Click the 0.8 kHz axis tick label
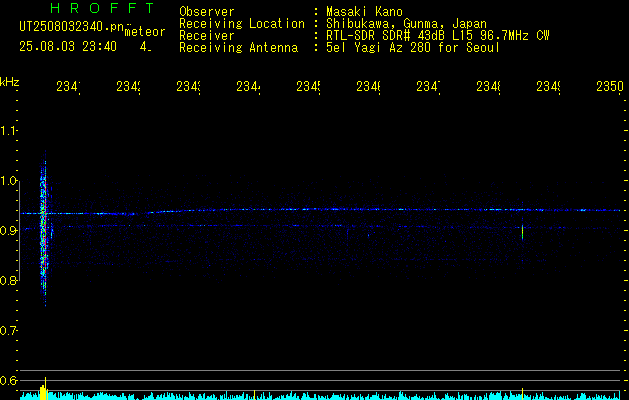629x400 pixels. coord(8,280)
